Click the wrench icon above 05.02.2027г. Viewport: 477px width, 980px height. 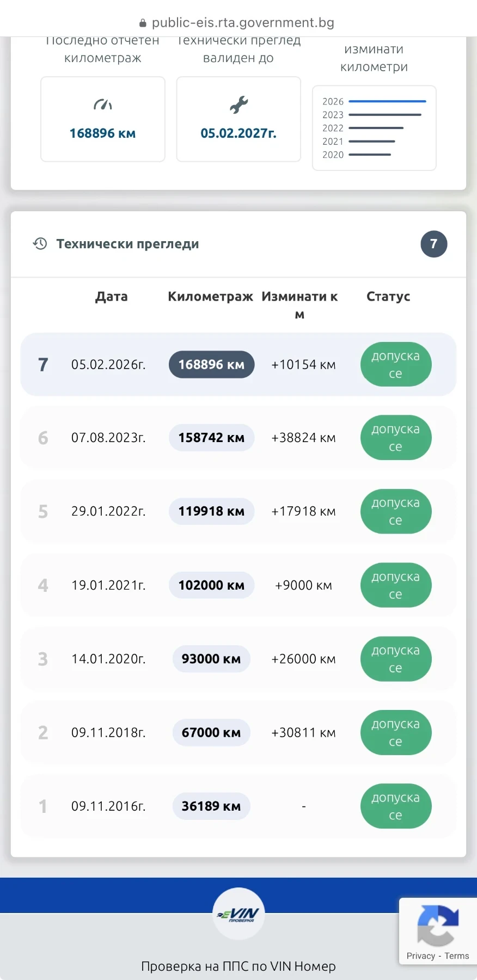[x=238, y=105]
